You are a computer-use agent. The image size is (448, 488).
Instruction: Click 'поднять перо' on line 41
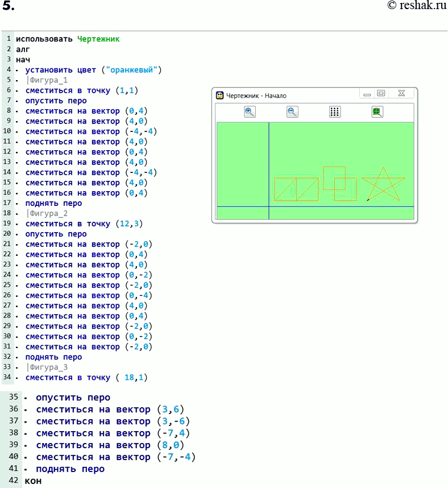[70, 469]
